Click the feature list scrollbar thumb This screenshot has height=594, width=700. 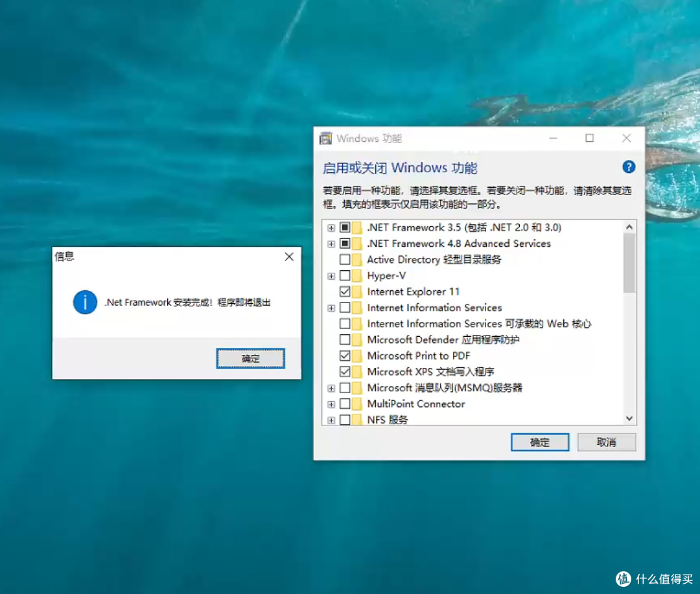pos(629,263)
